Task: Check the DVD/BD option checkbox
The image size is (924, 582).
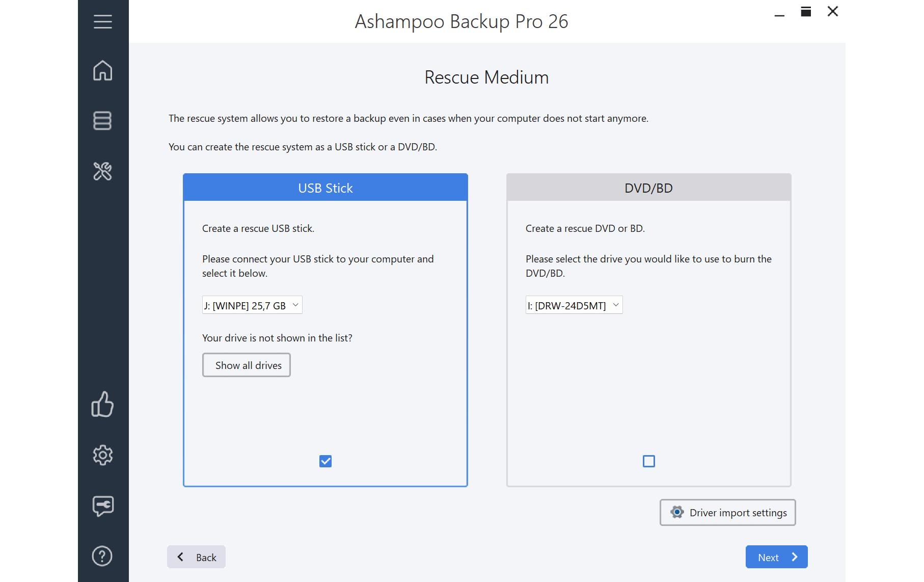Action: coord(648,461)
